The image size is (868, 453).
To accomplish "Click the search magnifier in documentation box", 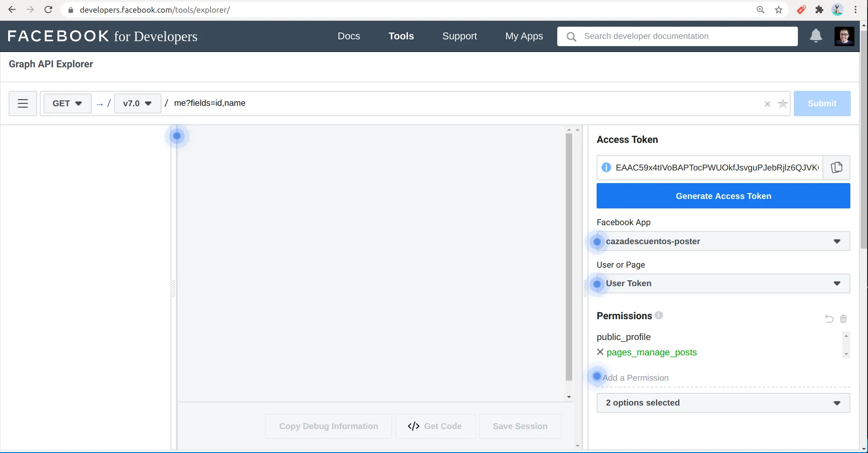I will pos(571,37).
